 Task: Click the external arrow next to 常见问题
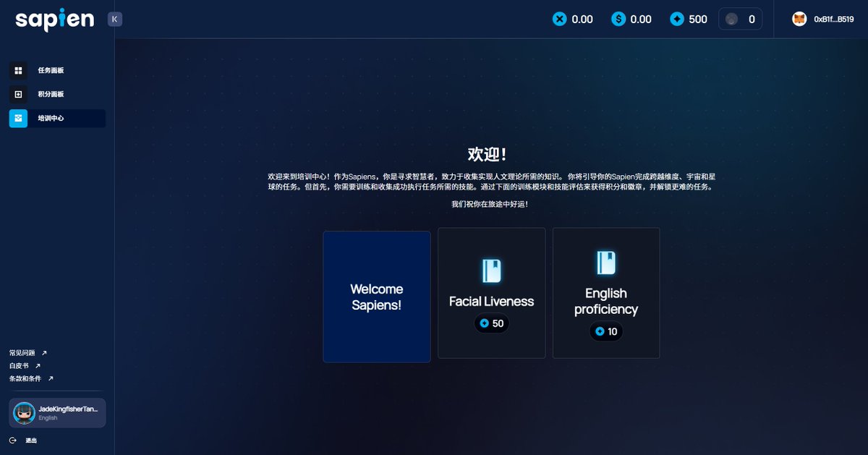(44, 353)
